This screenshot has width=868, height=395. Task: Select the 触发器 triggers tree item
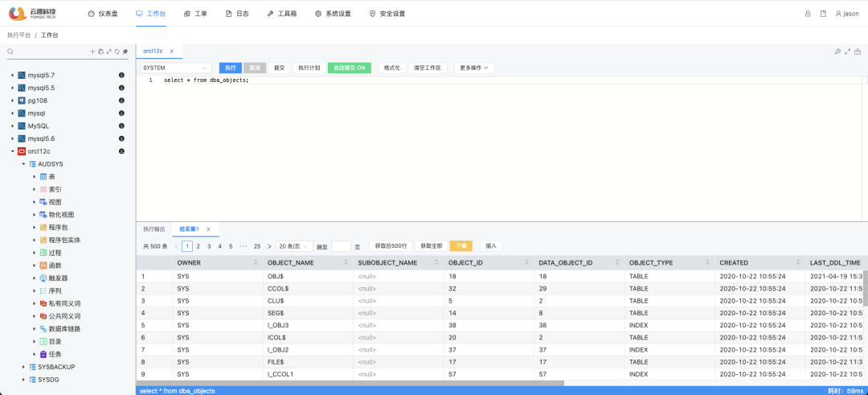pyautogui.click(x=59, y=278)
